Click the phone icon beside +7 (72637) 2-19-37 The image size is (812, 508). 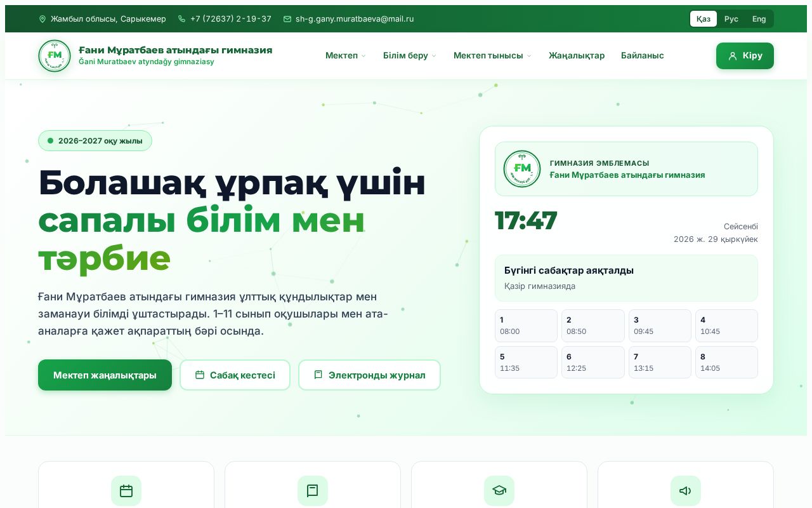point(182,19)
